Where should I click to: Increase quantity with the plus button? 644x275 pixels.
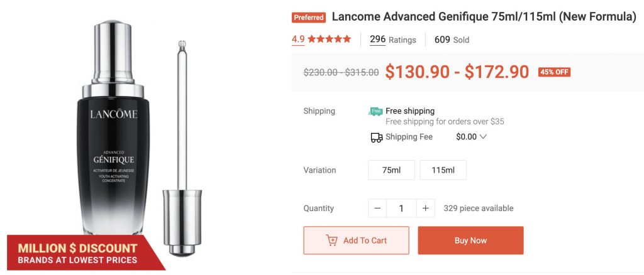pyautogui.click(x=426, y=208)
